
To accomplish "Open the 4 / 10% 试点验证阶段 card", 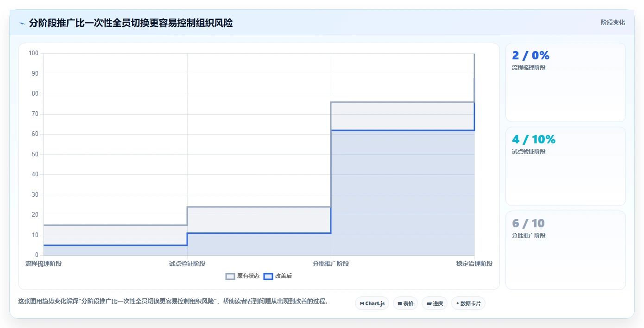I will [566, 167].
